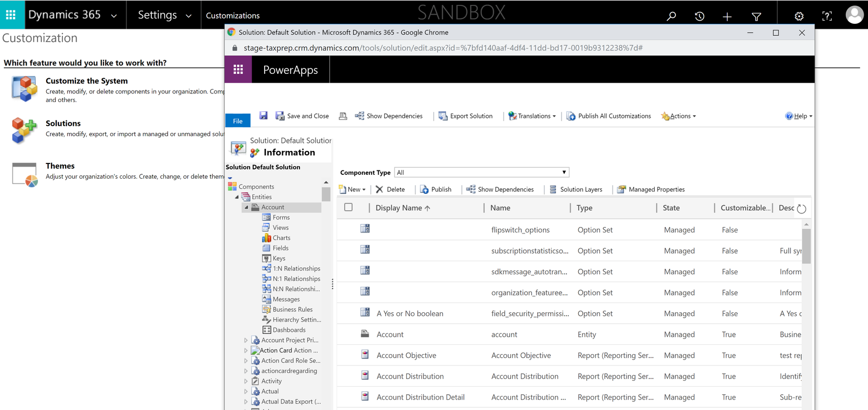This screenshot has height=410, width=868.
Task: Click the Save and Close button
Action: click(302, 116)
